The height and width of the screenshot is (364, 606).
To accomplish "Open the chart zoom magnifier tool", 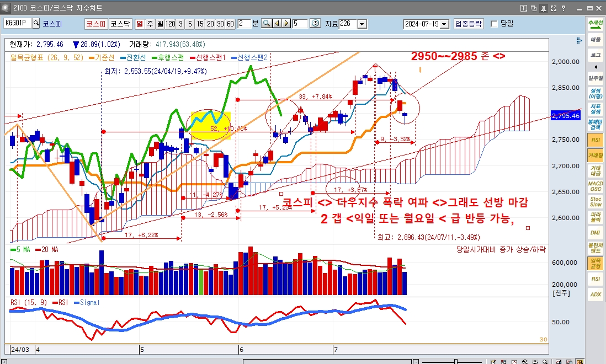I will point(267,24).
